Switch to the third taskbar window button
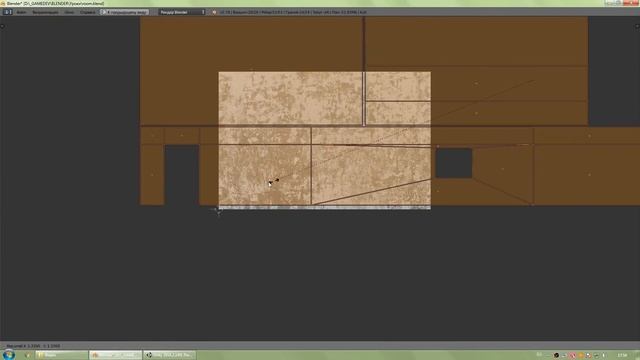 (169, 355)
